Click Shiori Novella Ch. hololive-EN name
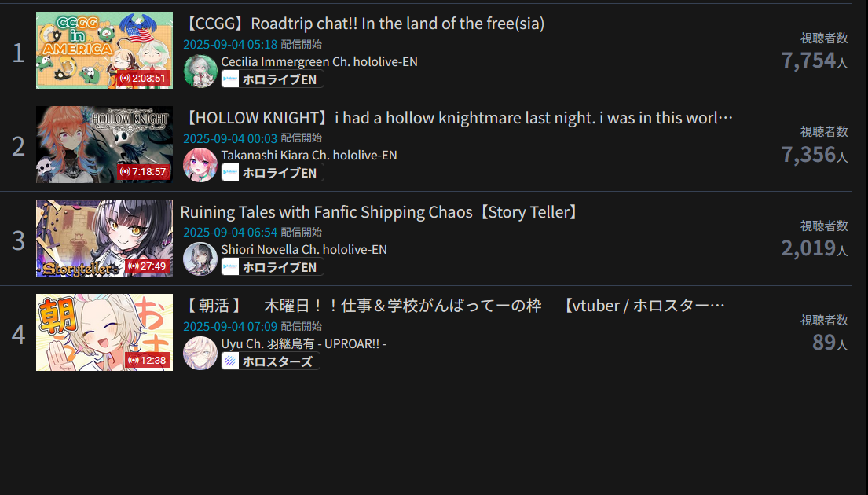The image size is (868, 495). [304, 249]
